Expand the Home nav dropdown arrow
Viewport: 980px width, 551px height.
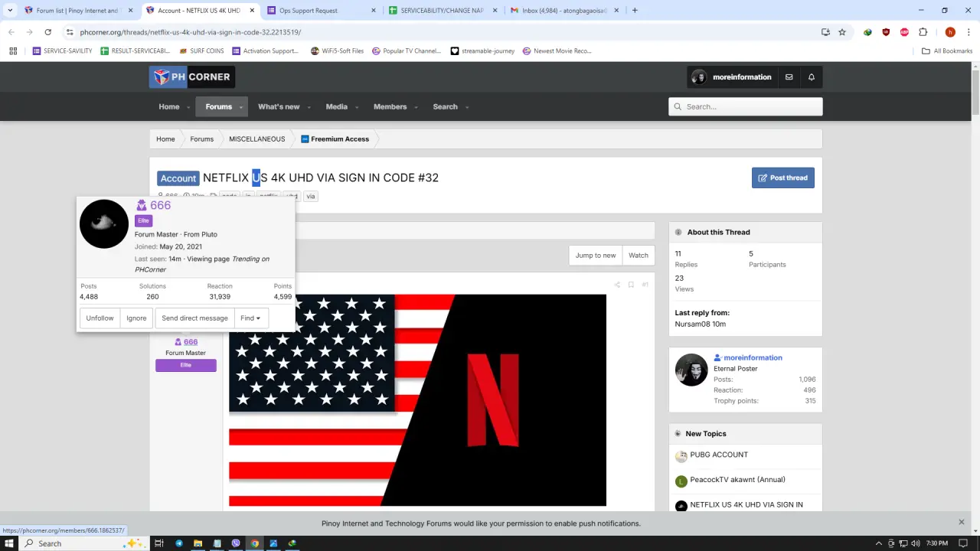[x=188, y=107]
